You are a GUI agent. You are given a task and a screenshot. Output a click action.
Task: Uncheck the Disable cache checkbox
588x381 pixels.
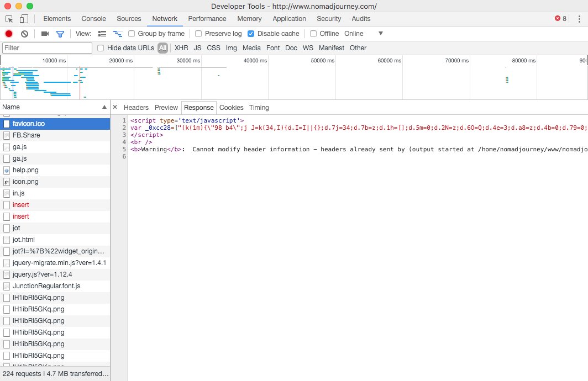point(251,34)
